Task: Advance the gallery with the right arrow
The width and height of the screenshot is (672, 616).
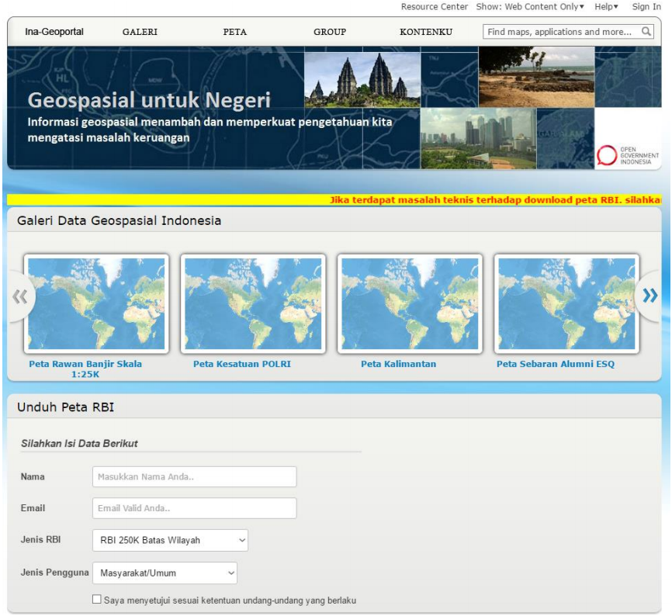Action: click(651, 295)
